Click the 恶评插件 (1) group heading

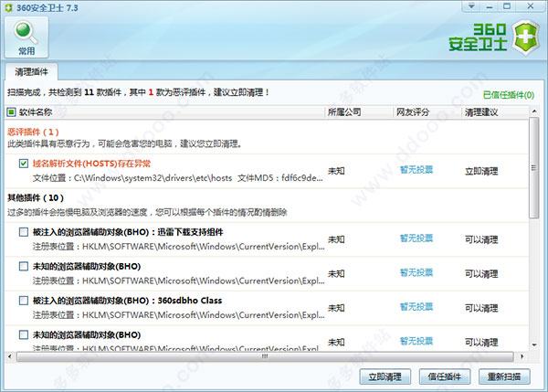pyautogui.click(x=33, y=132)
